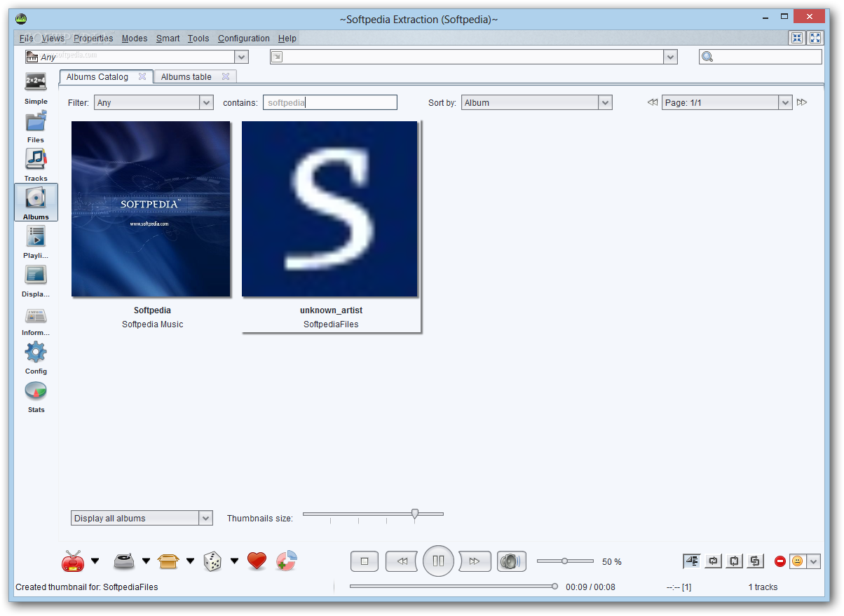Screen dimensions: 844x616
Task: Expand the Display all albums dropdown
Action: pyautogui.click(x=142, y=518)
